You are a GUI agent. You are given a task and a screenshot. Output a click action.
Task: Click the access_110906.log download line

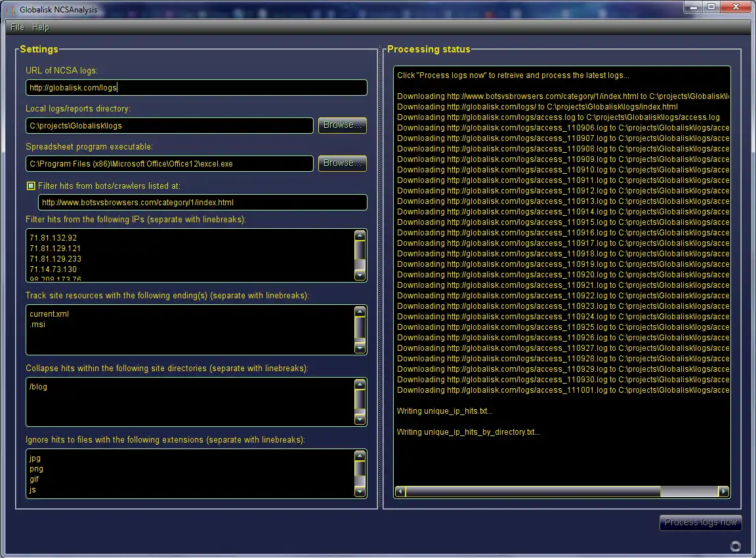tap(563, 128)
